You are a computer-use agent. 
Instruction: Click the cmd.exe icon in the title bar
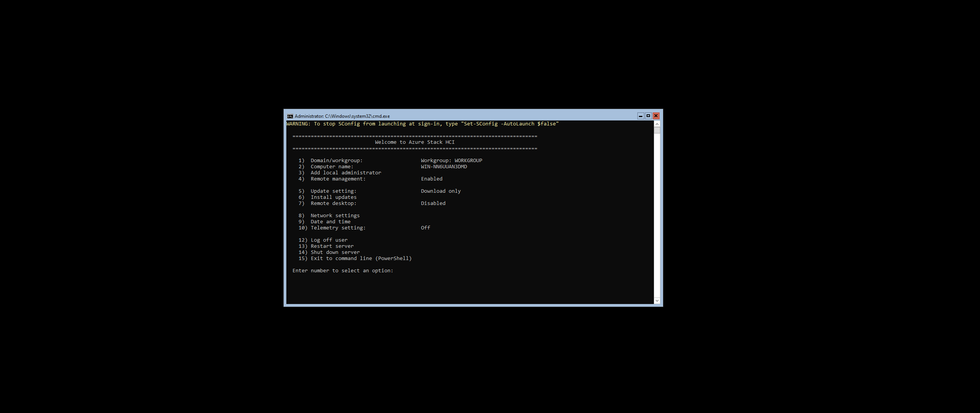click(x=290, y=116)
